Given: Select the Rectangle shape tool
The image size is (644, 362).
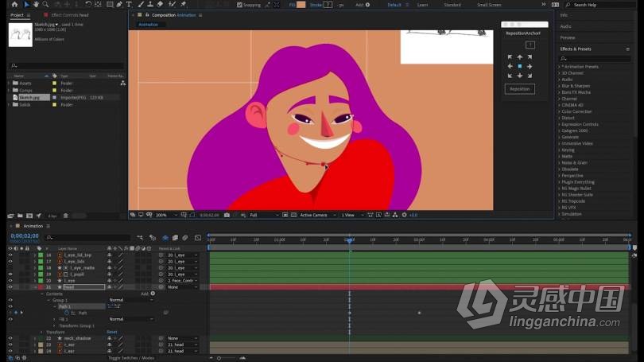Looking at the screenshot, I should [110, 5].
